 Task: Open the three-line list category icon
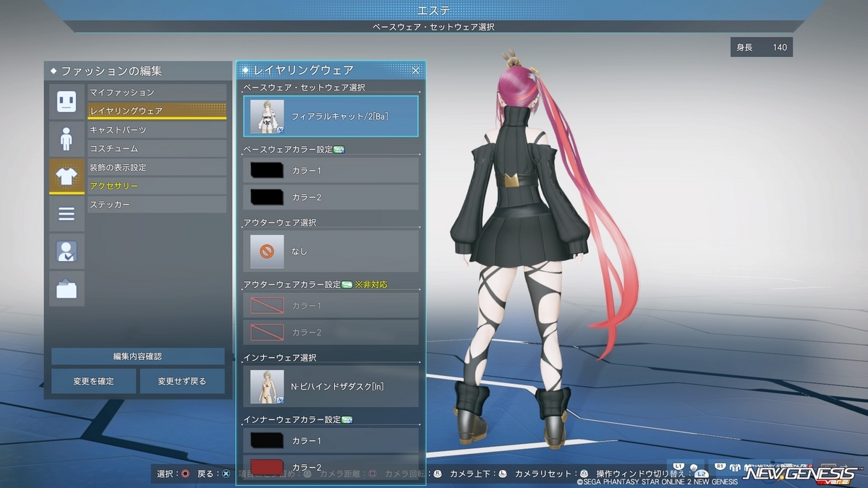(x=67, y=213)
